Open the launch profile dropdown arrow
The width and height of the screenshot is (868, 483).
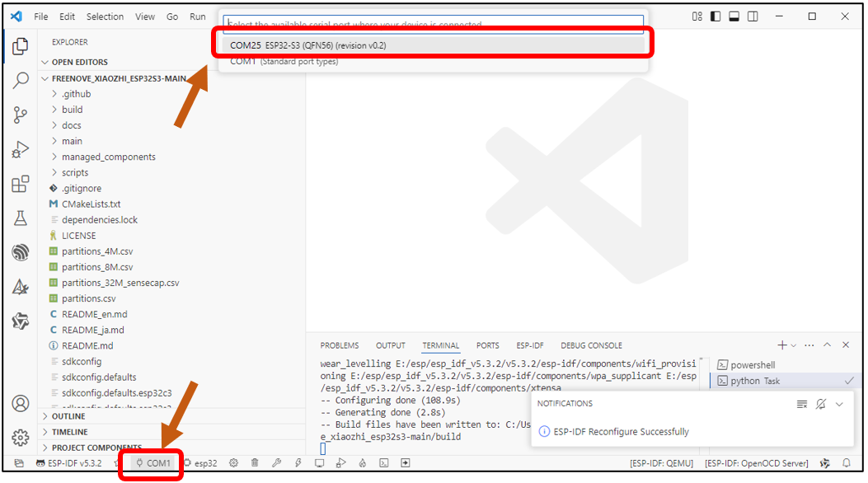point(793,346)
